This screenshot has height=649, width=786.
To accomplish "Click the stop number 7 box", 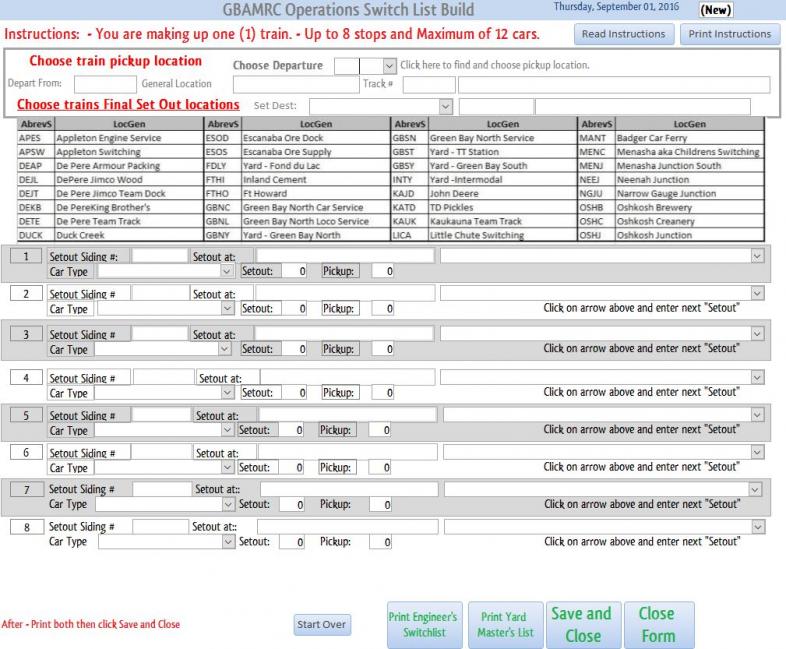I will coord(27,490).
